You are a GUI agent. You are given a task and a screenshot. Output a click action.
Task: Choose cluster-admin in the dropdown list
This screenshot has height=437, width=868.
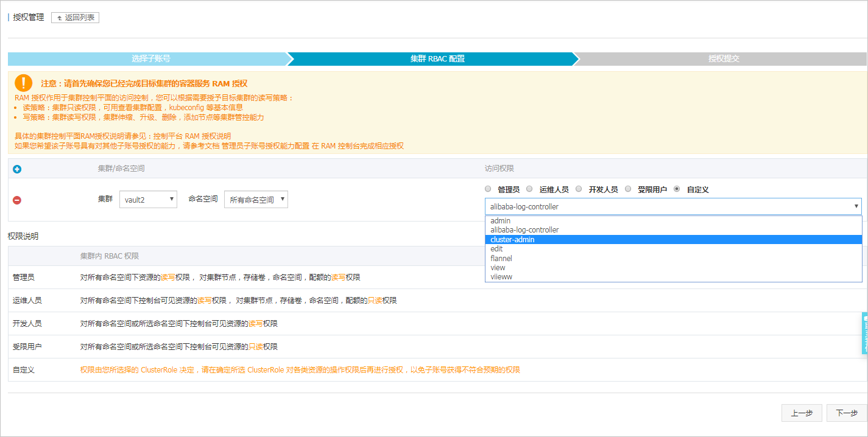(673, 240)
